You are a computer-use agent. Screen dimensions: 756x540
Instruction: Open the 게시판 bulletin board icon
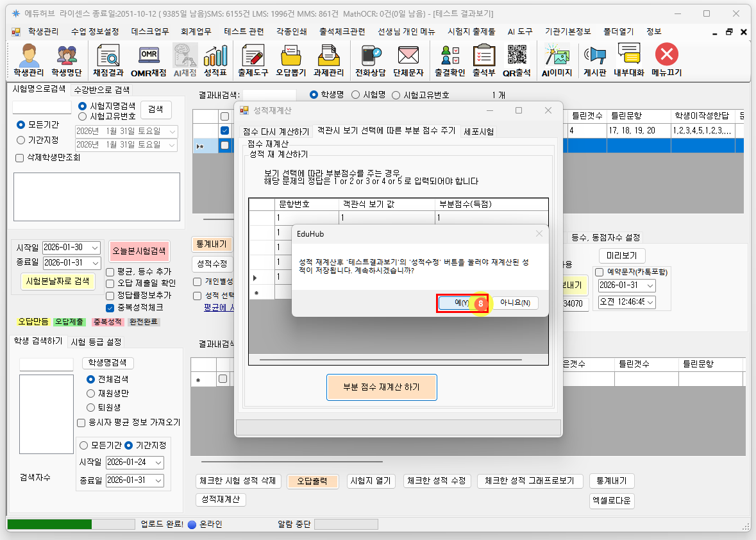coord(594,60)
